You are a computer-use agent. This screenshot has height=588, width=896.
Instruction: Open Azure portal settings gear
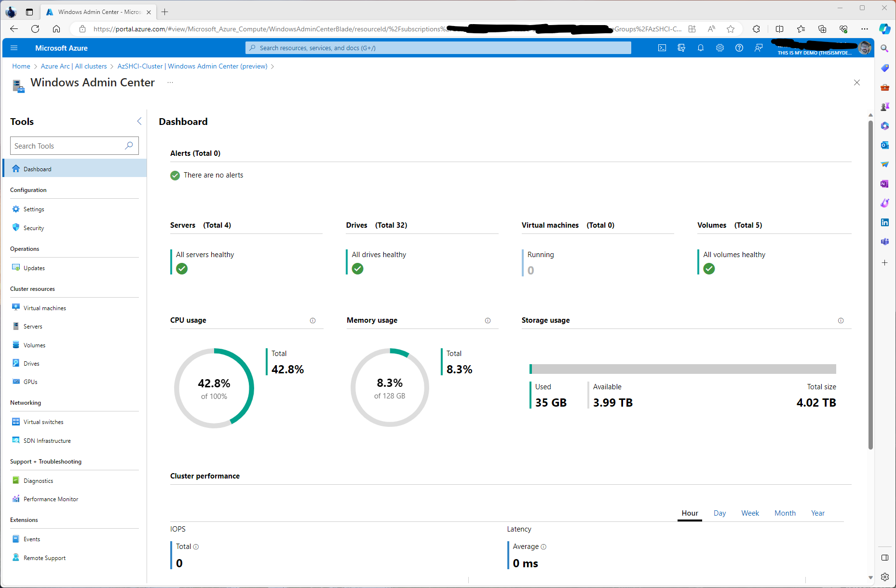pyautogui.click(x=720, y=48)
